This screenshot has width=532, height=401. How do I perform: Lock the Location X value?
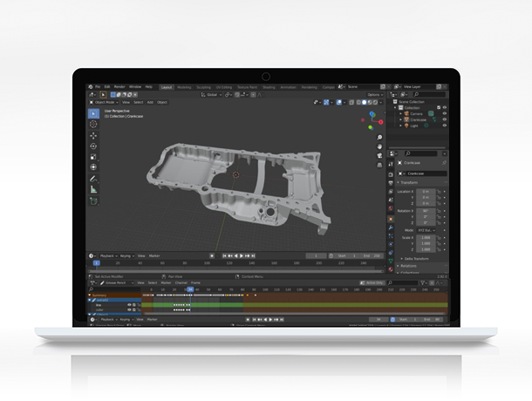coord(439,192)
